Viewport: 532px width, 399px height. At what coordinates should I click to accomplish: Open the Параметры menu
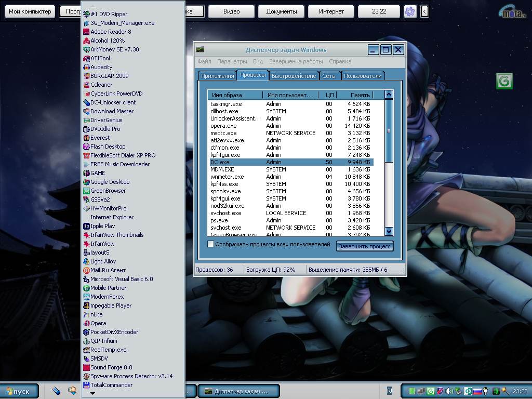[x=232, y=61]
